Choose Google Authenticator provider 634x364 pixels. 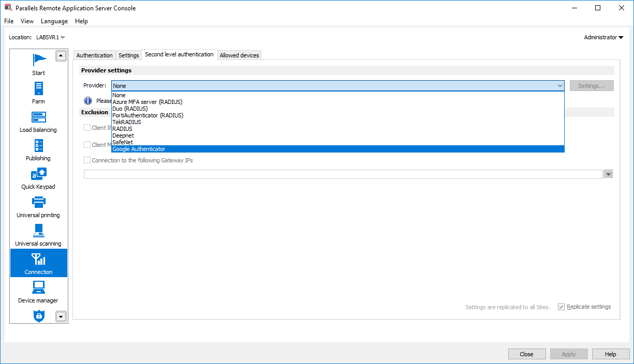pyautogui.click(x=337, y=149)
